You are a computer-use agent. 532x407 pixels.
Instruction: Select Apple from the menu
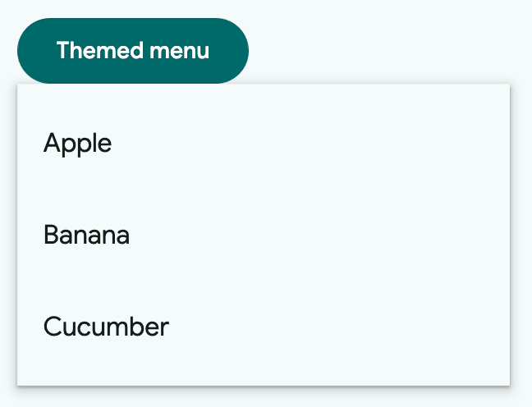(78, 144)
